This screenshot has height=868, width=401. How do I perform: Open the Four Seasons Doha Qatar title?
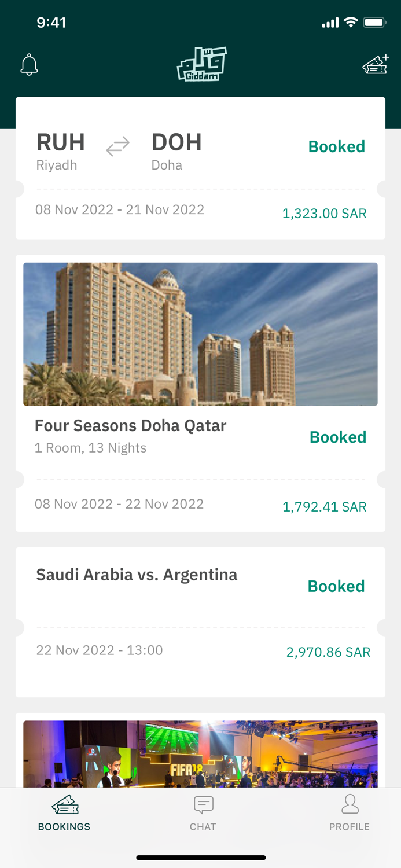pos(130,426)
